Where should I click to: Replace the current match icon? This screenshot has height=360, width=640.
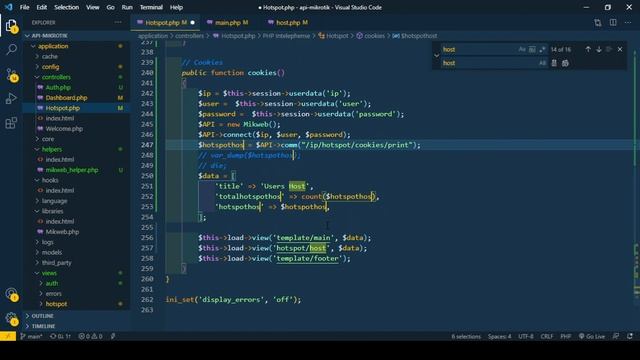click(554, 63)
